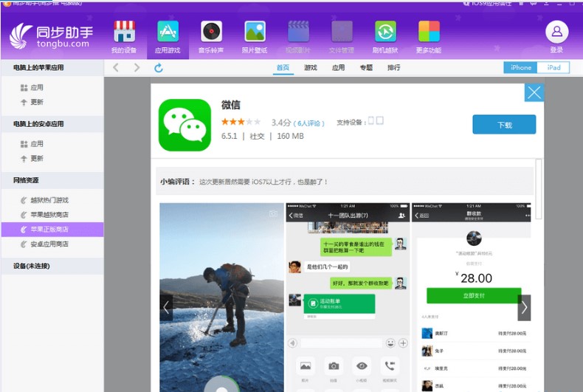Show previous screenshot with left chevron

(166, 308)
